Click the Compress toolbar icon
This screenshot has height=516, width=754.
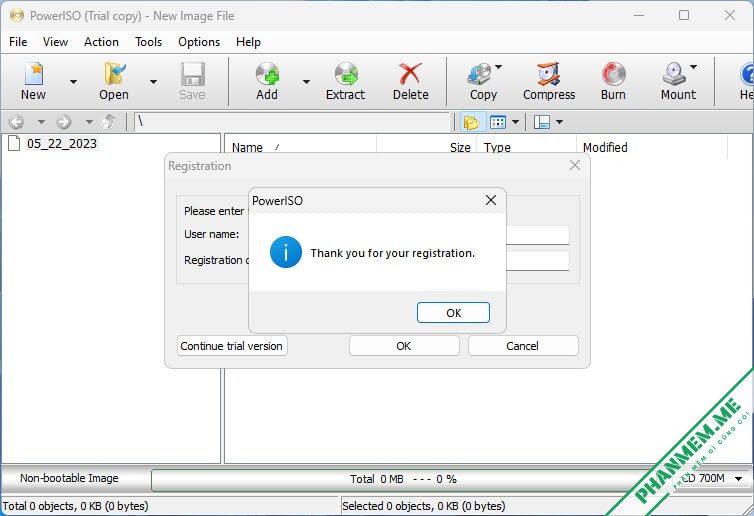point(549,75)
